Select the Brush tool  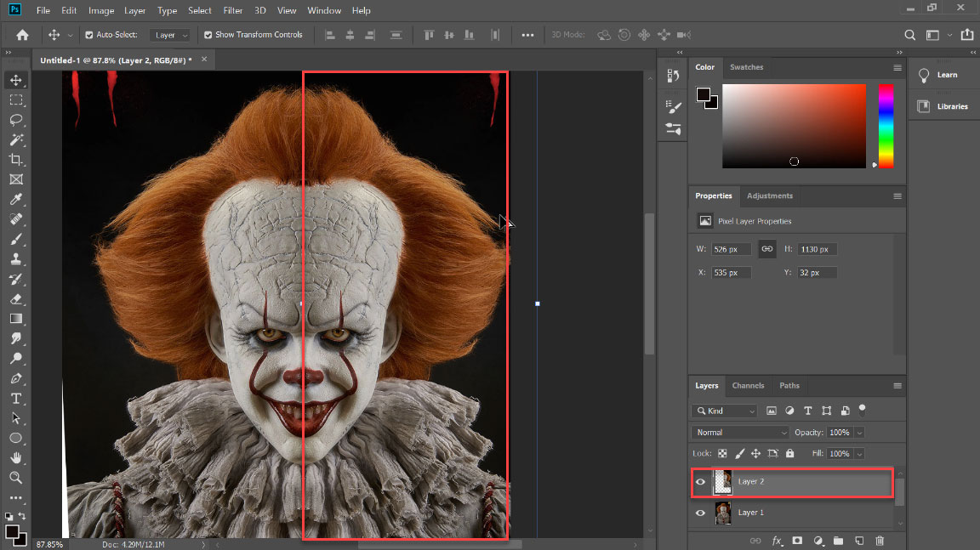pyautogui.click(x=16, y=239)
